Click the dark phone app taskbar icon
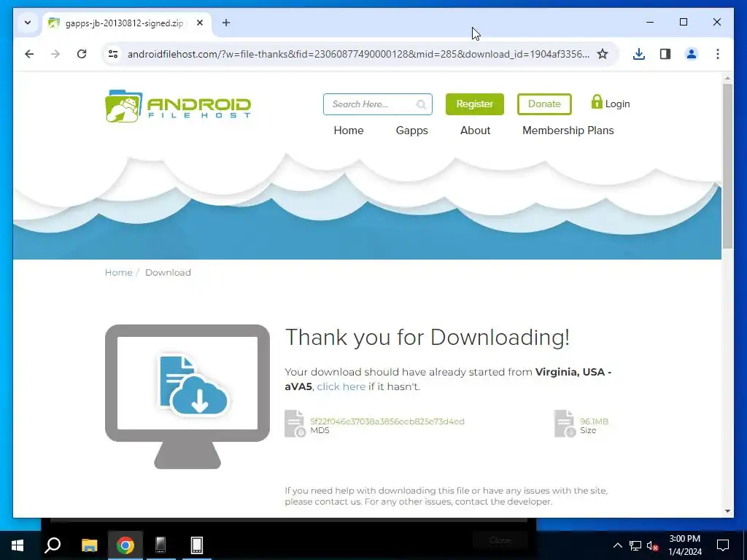 point(160,545)
